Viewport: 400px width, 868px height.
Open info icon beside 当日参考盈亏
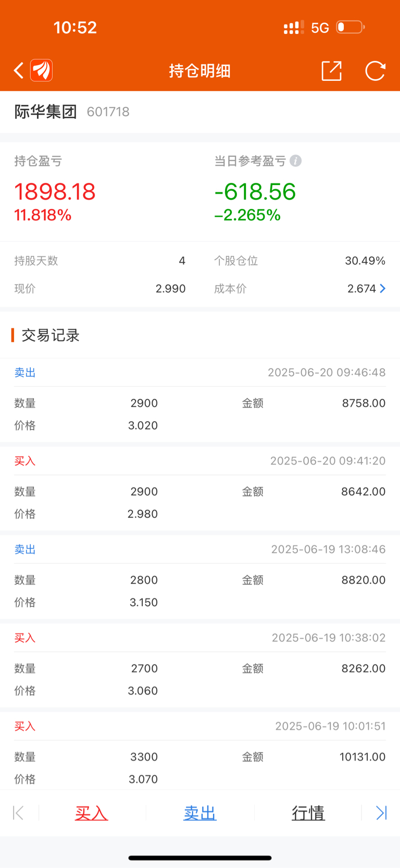point(296,161)
